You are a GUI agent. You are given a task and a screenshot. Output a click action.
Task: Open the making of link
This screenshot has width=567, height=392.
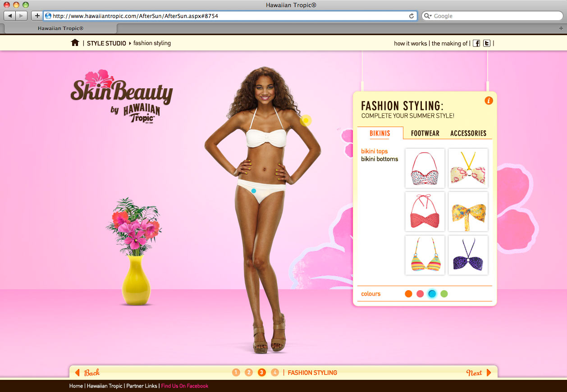pos(449,43)
